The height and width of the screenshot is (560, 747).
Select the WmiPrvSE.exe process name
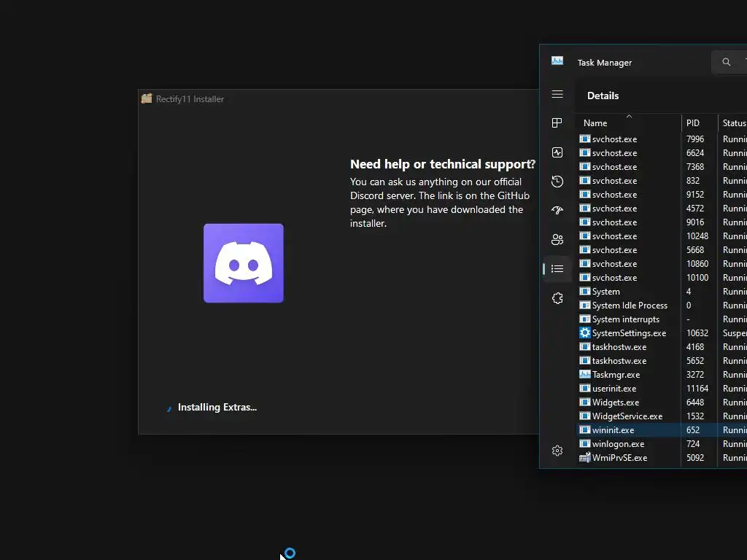[x=620, y=458]
